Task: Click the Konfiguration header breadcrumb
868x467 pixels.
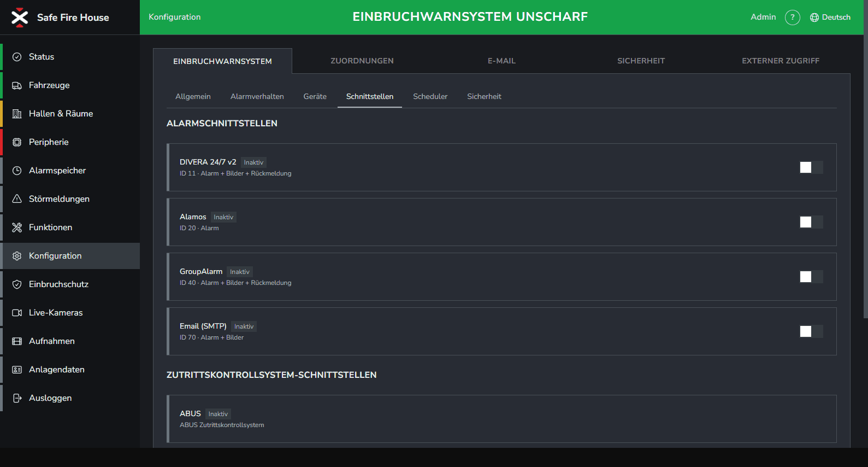Action: [x=175, y=17]
